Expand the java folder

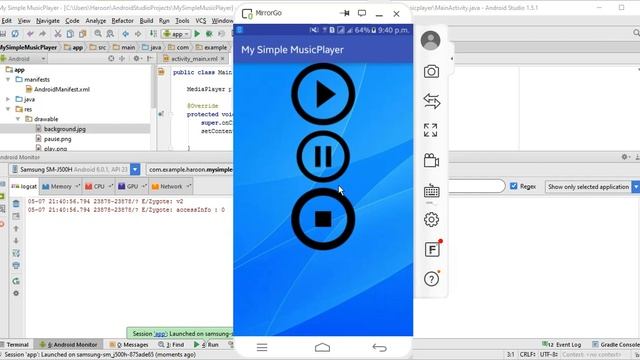[x=8, y=99]
